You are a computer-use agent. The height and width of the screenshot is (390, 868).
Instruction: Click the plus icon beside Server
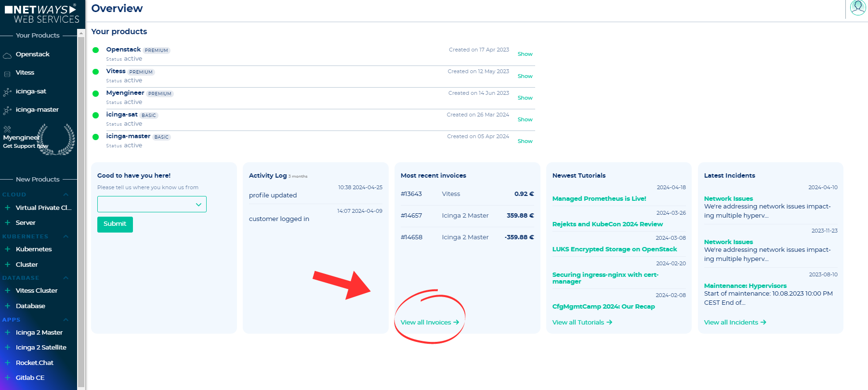8,222
